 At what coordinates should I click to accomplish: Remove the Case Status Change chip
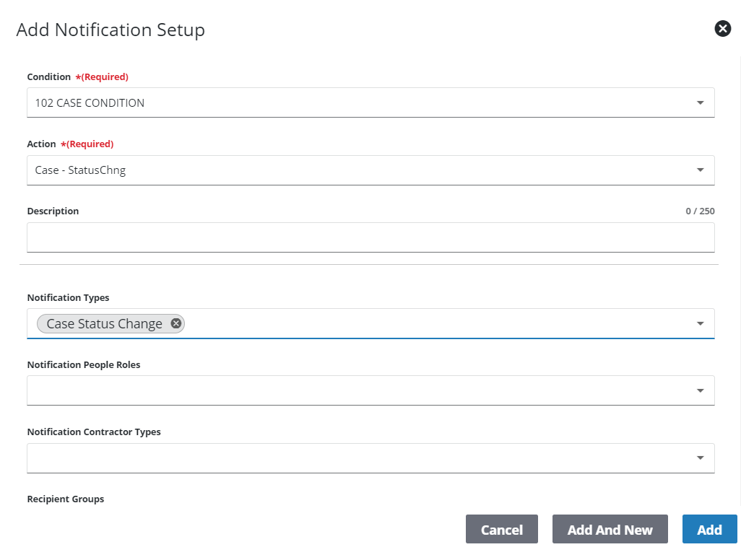175,323
